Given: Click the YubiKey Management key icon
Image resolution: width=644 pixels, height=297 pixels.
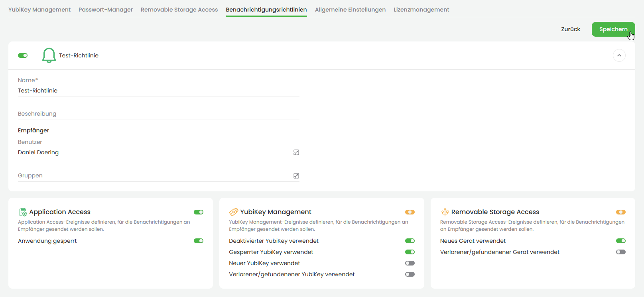Looking at the screenshot, I should pyautogui.click(x=234, y=212).
